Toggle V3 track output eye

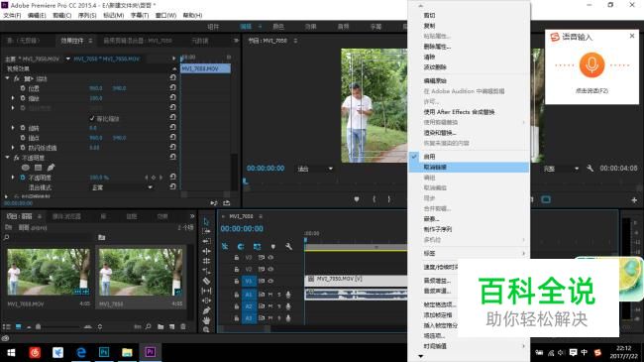[270, 258]
